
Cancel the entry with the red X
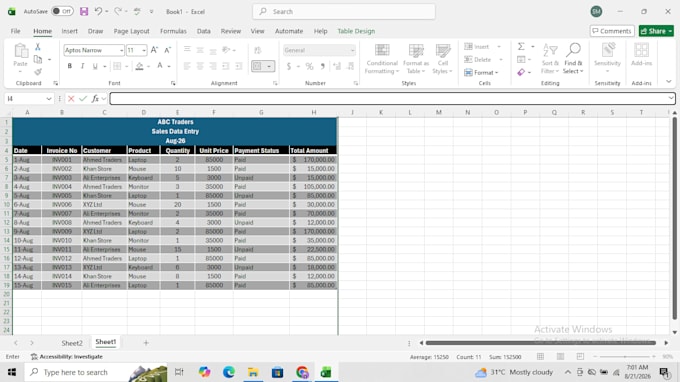[71, 99]
